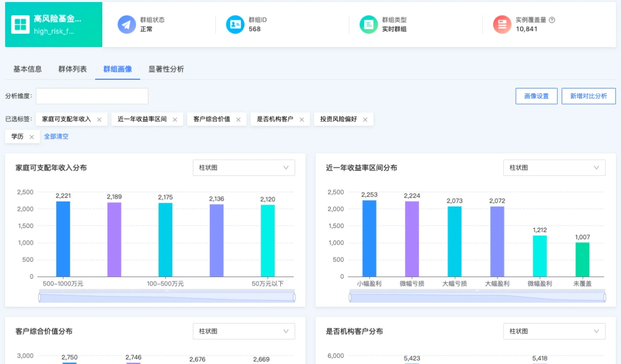Image resolution: width=621 pixels, height=364 pixels.
Task: Remove the 近一年收益率区间 tag
Action: pos(175,120)
